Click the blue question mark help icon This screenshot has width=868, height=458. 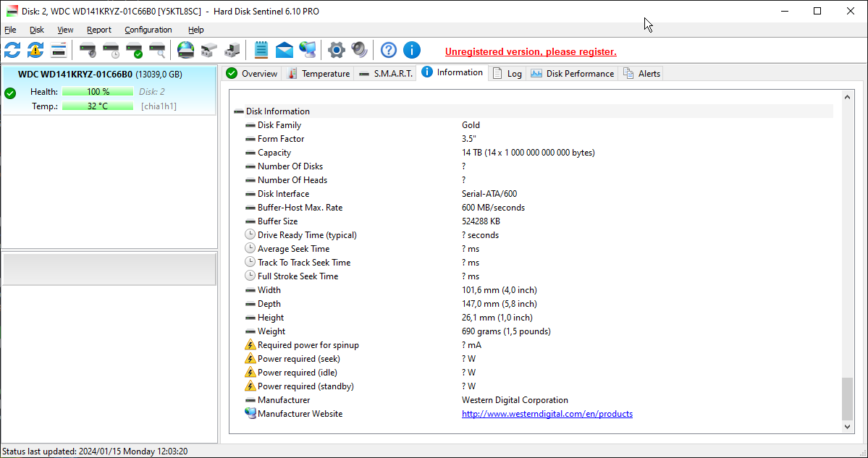click(389, 51)
